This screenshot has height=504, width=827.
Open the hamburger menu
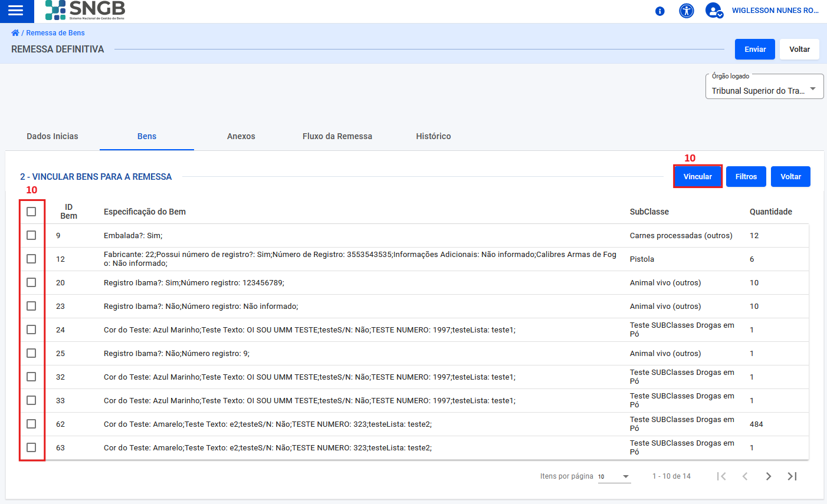coord(16,11)
